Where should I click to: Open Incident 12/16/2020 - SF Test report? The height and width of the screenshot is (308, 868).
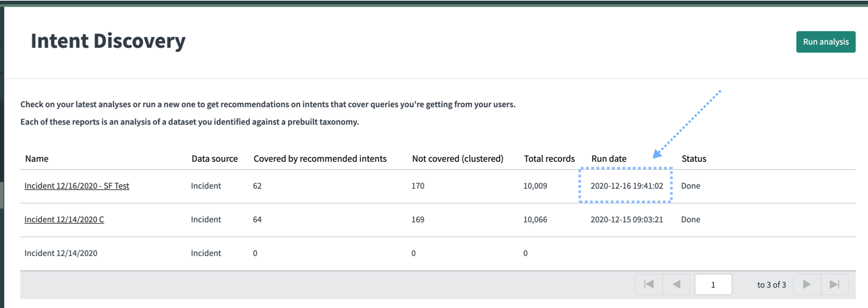(77, 186)
